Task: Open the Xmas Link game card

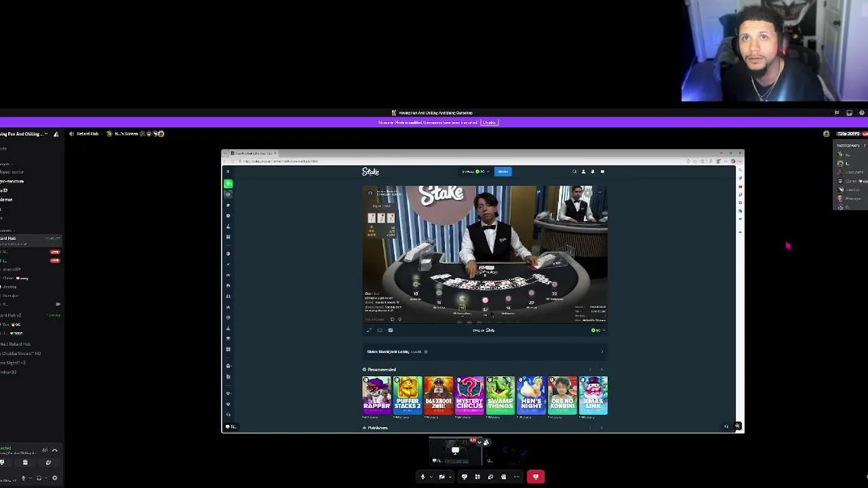Action: [x=593, y=395]
